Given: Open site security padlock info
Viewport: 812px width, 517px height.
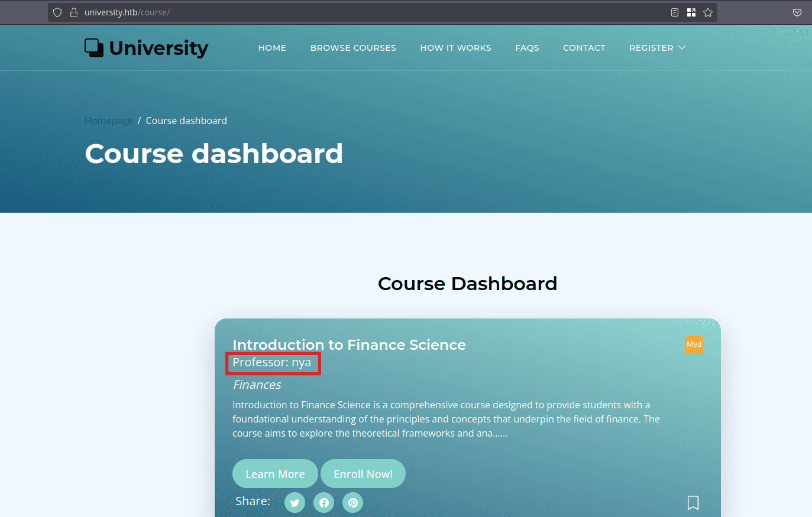Looking at the screenshot, I should click(74, 12).
